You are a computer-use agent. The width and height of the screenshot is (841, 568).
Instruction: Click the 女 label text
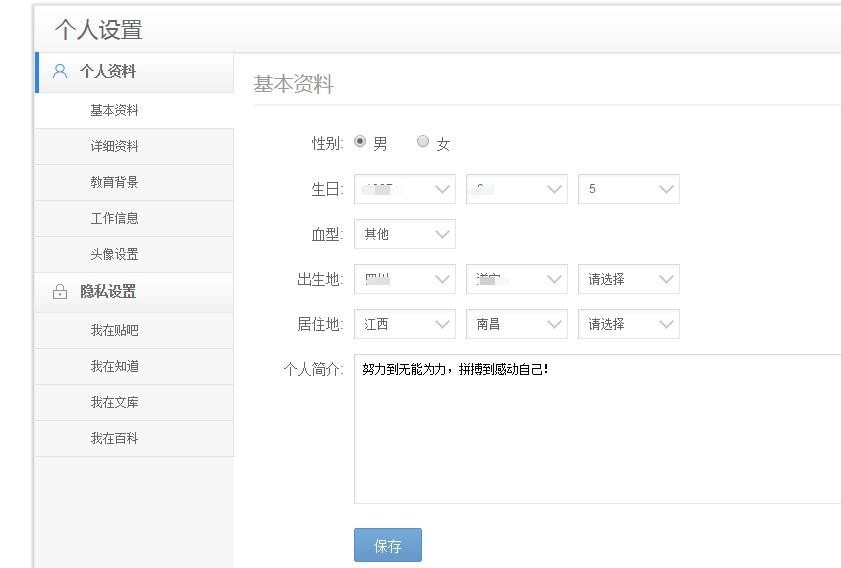click(x=443, y=144)
